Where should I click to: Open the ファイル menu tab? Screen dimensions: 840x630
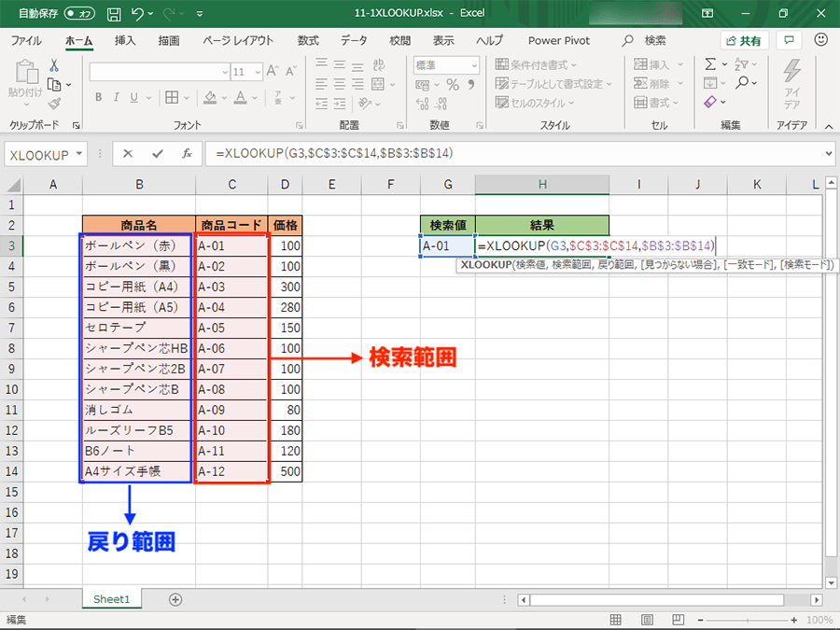pyautogui.click(x=26, y=41)
